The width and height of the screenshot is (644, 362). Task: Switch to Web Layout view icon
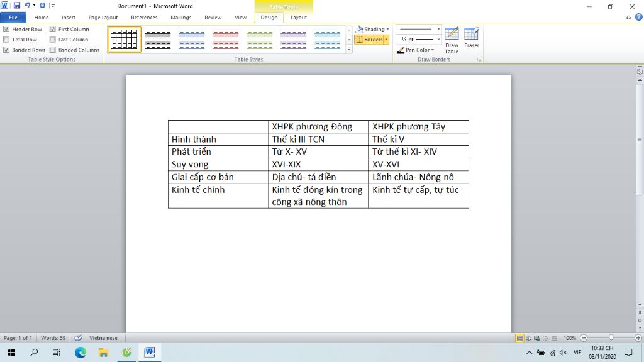pyautogui.click(x=537, y=338)
